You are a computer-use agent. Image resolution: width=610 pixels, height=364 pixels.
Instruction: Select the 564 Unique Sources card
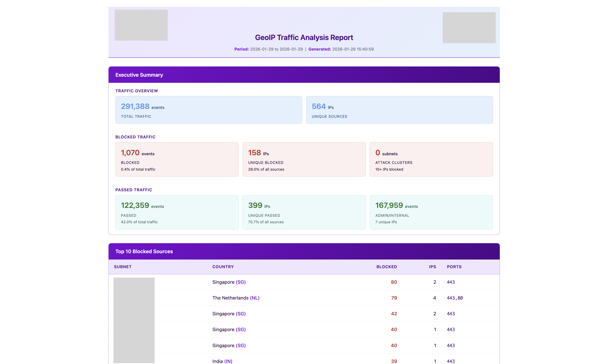point(399,110)
